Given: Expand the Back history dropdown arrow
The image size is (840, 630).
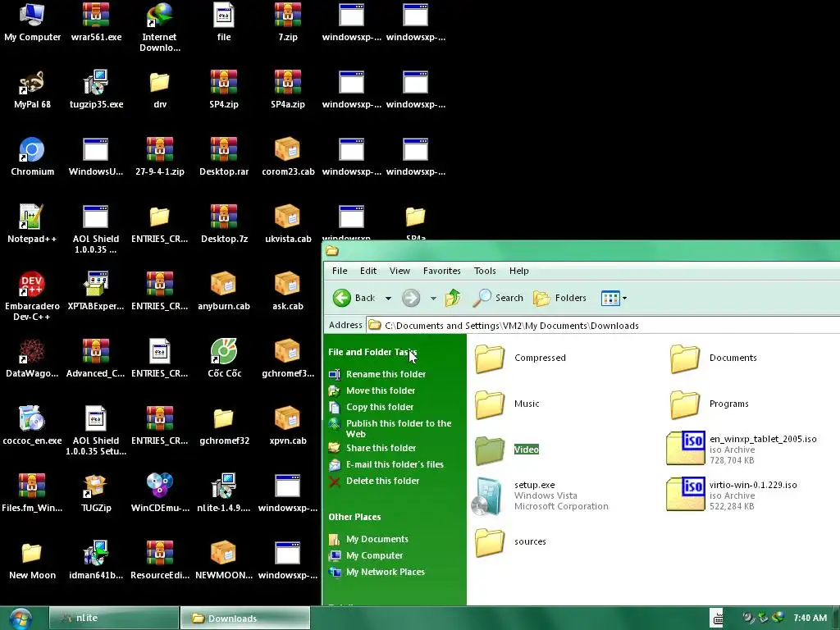Looking at the screenshot, I should 388,299.
